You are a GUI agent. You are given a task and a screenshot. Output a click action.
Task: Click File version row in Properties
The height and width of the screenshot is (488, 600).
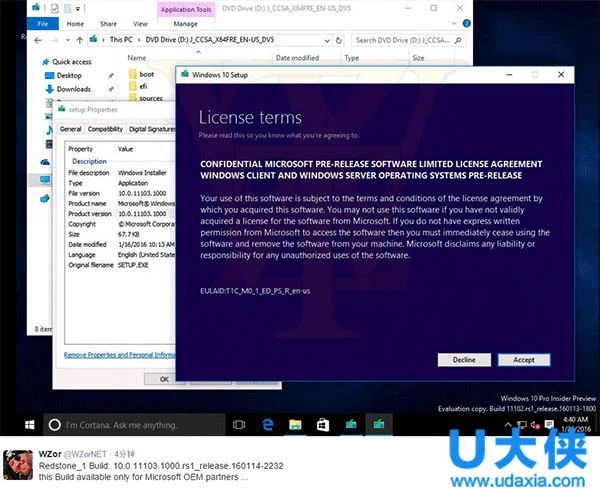tap(121, 193)
